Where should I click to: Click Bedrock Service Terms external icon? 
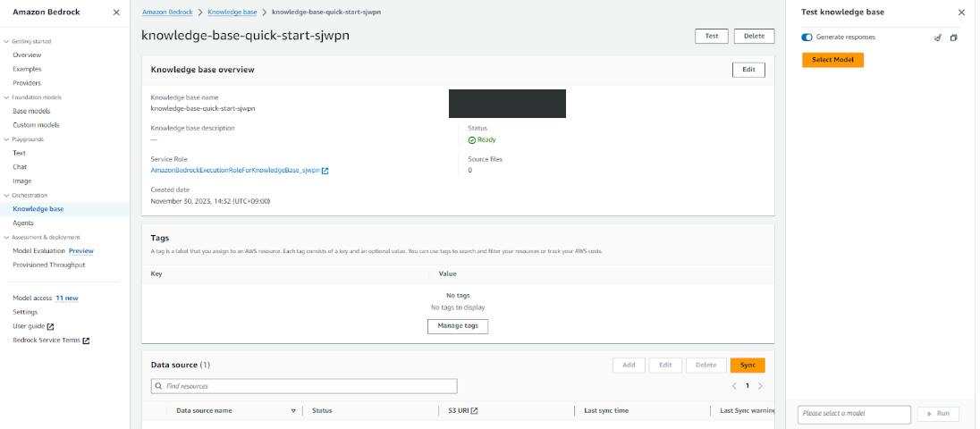click(x=86, y=341)
